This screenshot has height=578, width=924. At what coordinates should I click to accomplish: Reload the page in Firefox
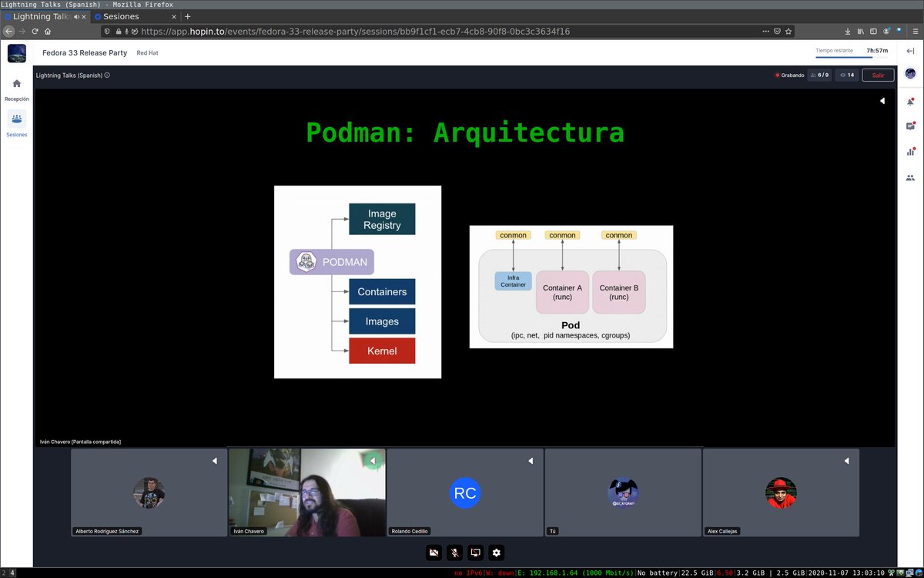(35, 32)
